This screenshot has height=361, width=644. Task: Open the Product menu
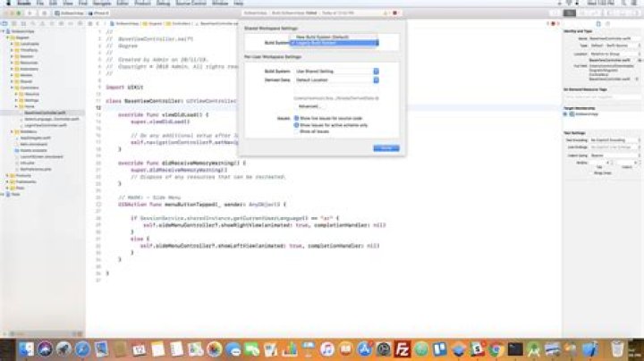(x=142, y=3)
